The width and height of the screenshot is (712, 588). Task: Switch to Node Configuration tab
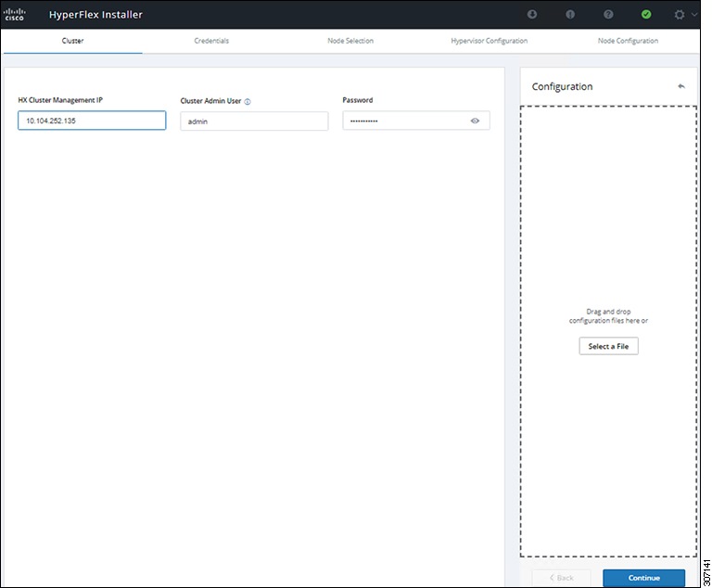coord(628,41)
